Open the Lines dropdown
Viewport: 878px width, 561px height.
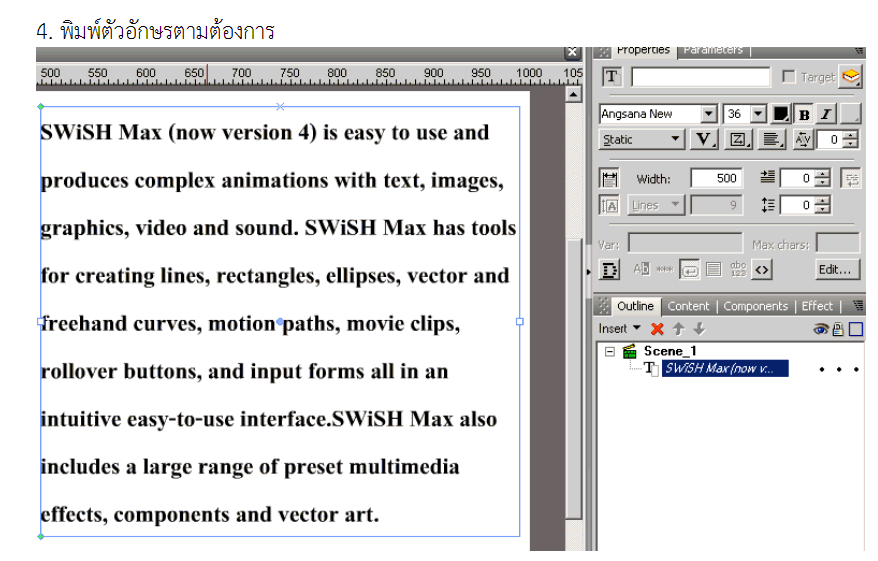(x=656, y=205)
